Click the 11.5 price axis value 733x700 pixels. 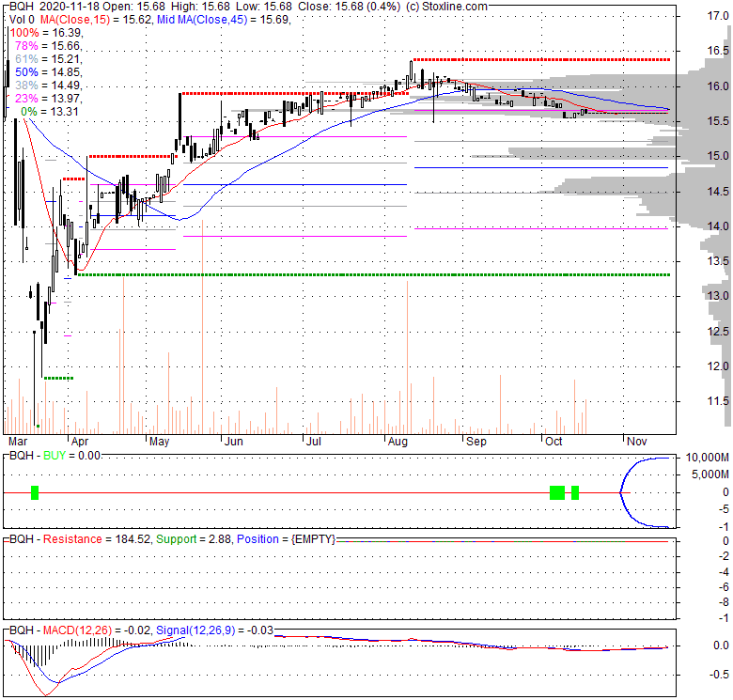(718, 401)
